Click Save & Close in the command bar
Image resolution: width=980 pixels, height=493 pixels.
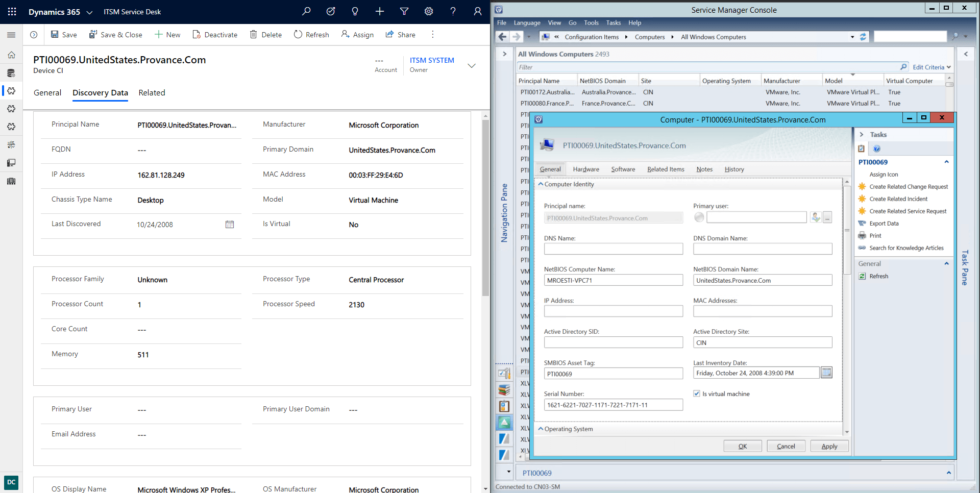click(116, 35)
